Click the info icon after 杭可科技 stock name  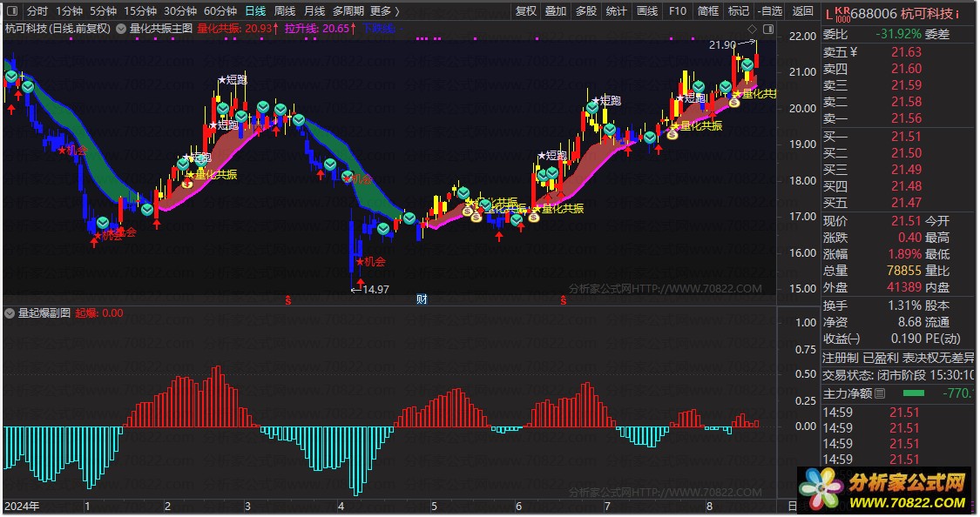(956, 14)
